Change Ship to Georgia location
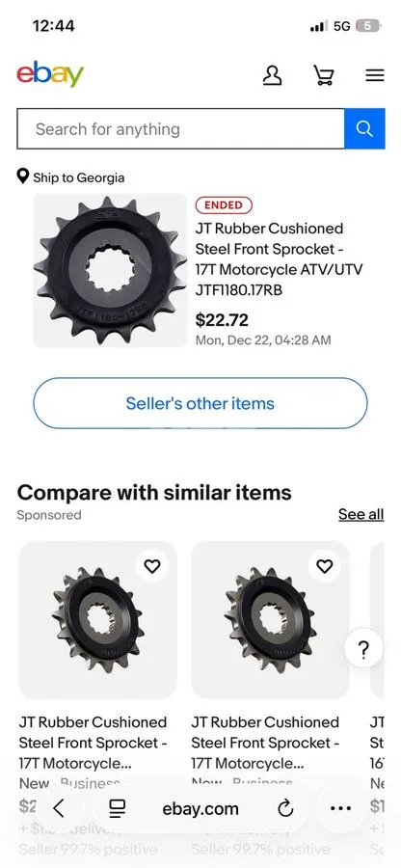This screenshot has height=868, width=401. 70,177
